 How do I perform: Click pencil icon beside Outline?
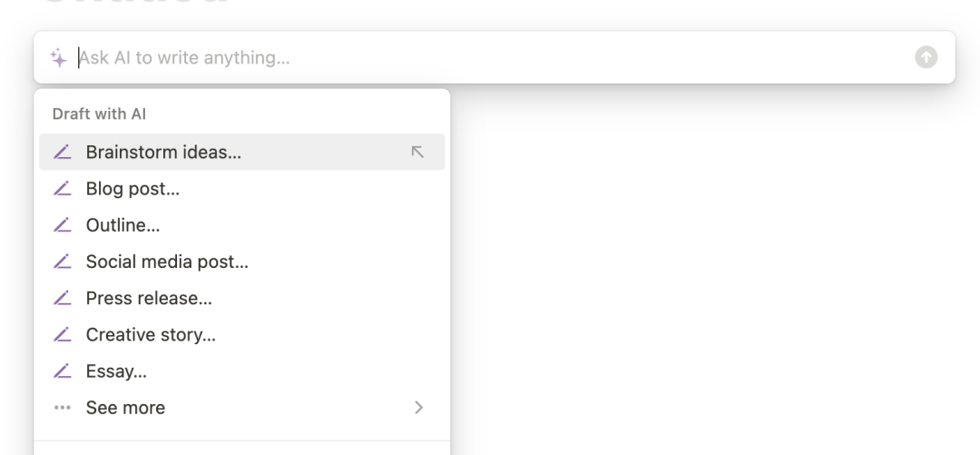(x=62, y=225)
